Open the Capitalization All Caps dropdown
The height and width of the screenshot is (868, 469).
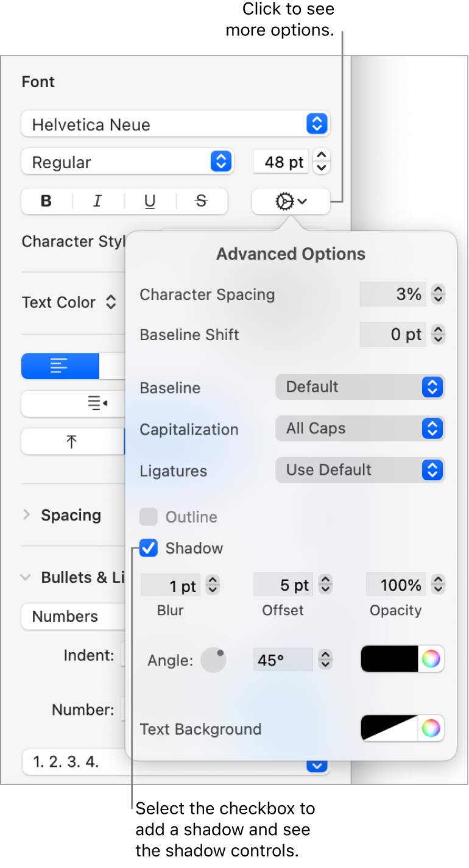[x=359, y=429]
